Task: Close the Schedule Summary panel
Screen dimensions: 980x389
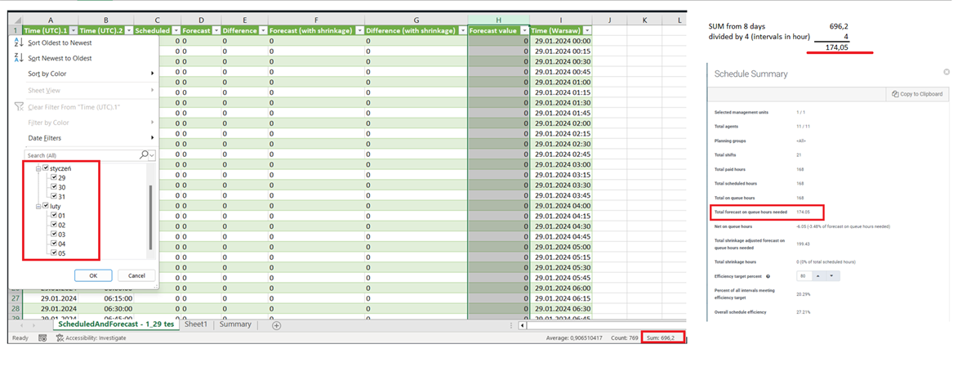Action: tap(947, 72)
